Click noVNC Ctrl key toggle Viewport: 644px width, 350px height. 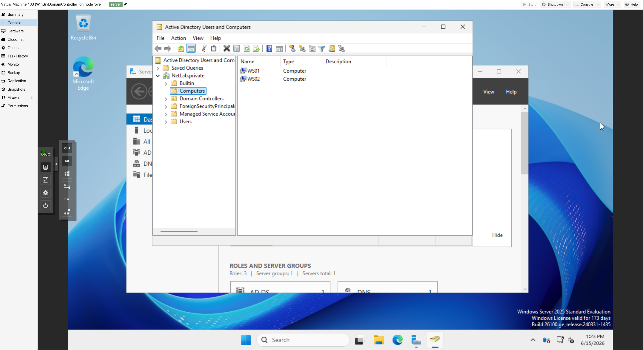pyautogui.click(x=67, y=148)
